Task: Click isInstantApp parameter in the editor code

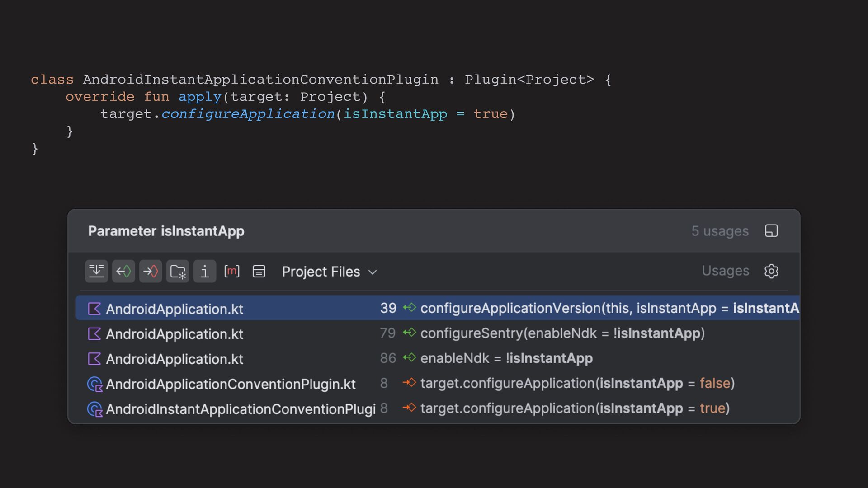Action: 395,114
